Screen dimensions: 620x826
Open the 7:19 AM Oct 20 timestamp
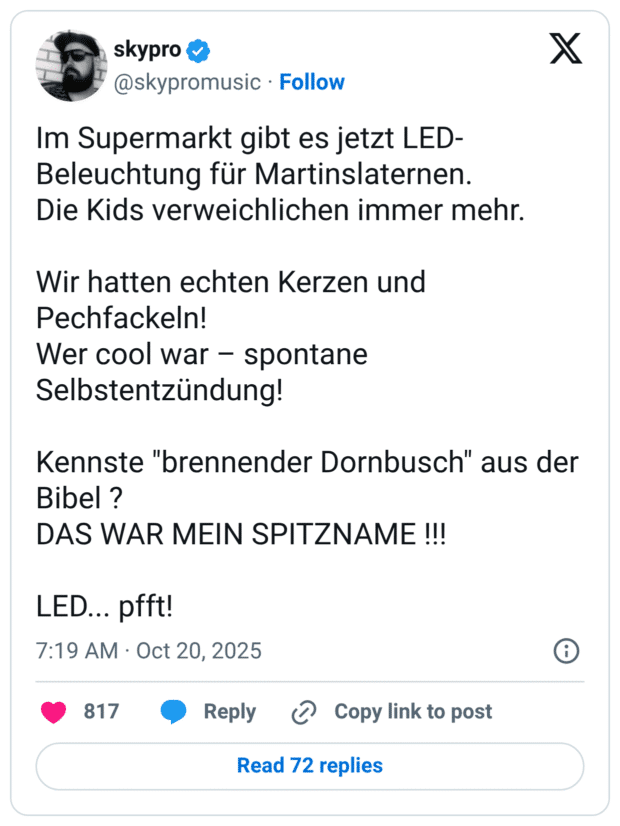pos(149,651)
